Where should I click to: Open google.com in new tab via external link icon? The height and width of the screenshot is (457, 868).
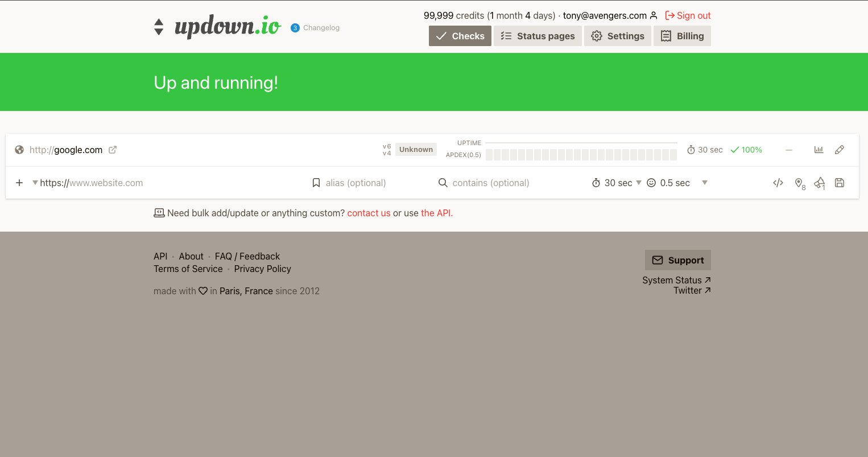click(112, 149)
